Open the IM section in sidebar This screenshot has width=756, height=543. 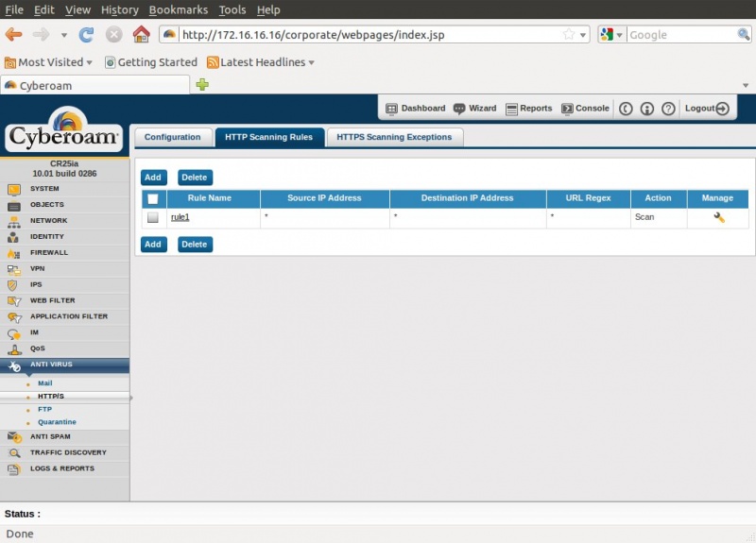pos(64,332)
